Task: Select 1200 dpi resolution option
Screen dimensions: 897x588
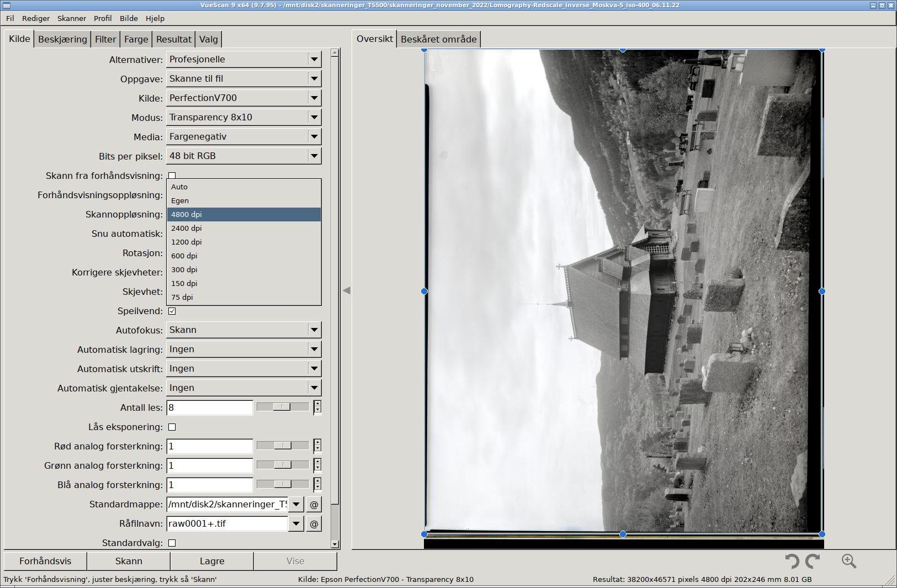Action: pos(243,242)
